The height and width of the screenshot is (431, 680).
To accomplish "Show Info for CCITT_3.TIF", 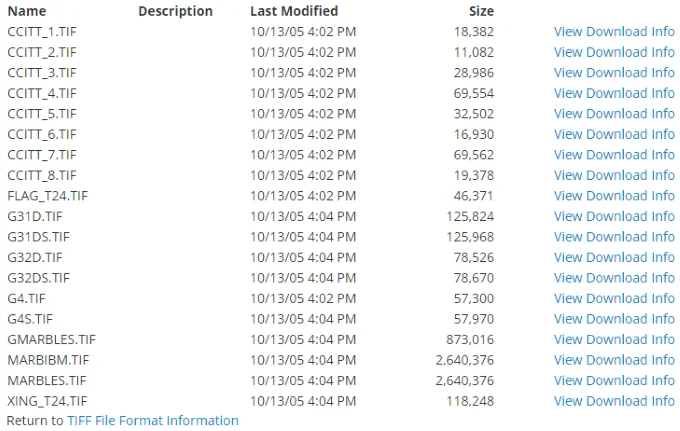I will pos(663,72).
